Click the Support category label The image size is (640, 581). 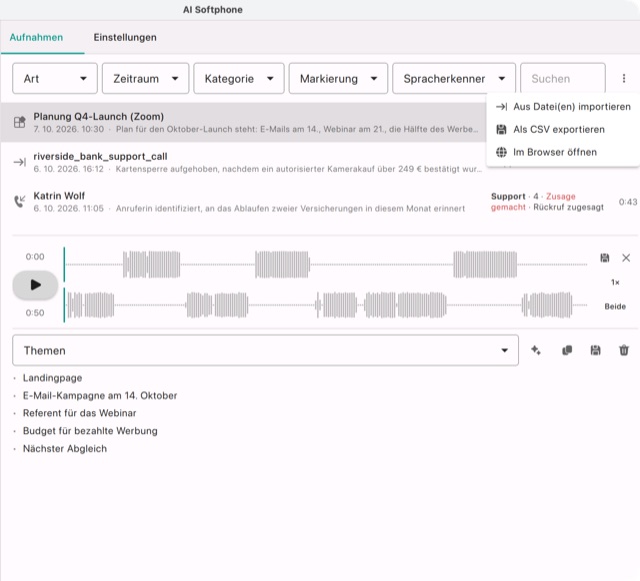tap(508, 196)
